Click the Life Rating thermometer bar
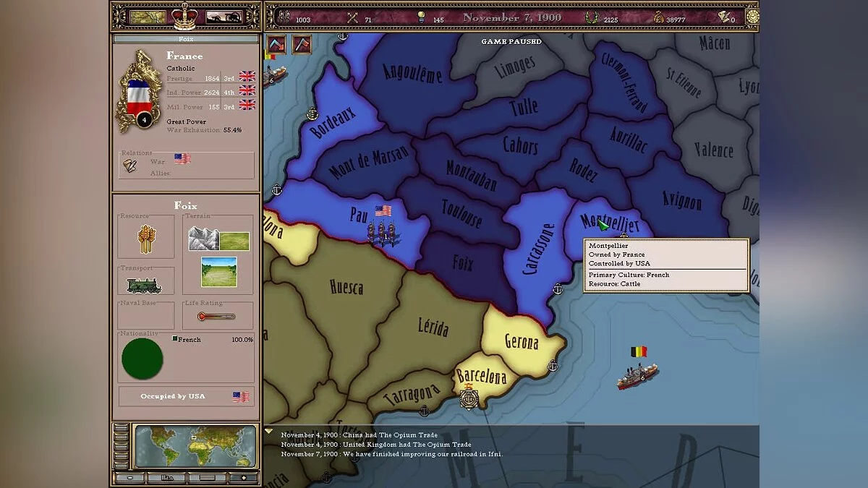 216,317
